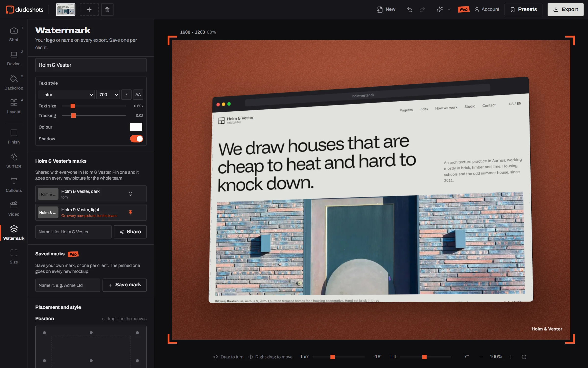Open the Shot panel
Viewport: 588px width, 368px height.
point(14,34)
